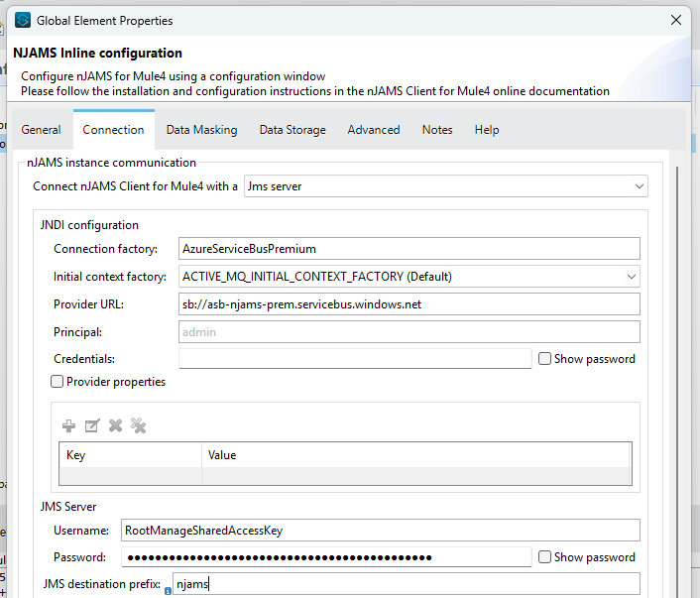Screen dimensions: 700x598
Task: Go to the Data Storage tab
Action: click(x=292, y=130)
